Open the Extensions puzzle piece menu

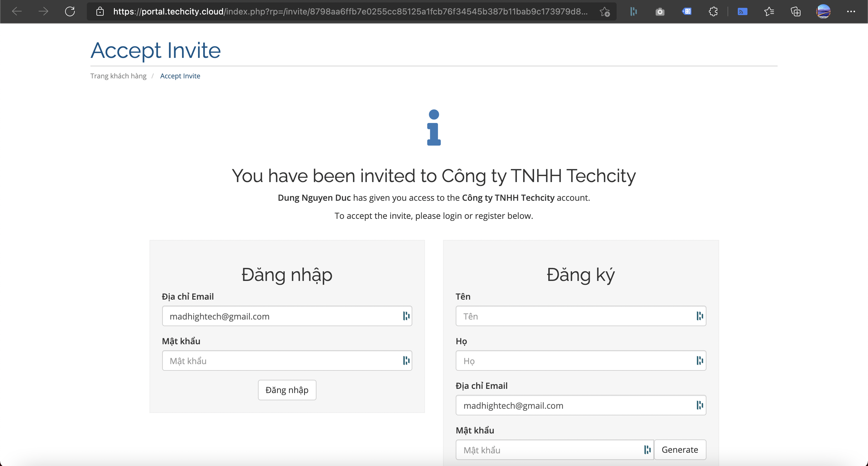click(713, 12)
